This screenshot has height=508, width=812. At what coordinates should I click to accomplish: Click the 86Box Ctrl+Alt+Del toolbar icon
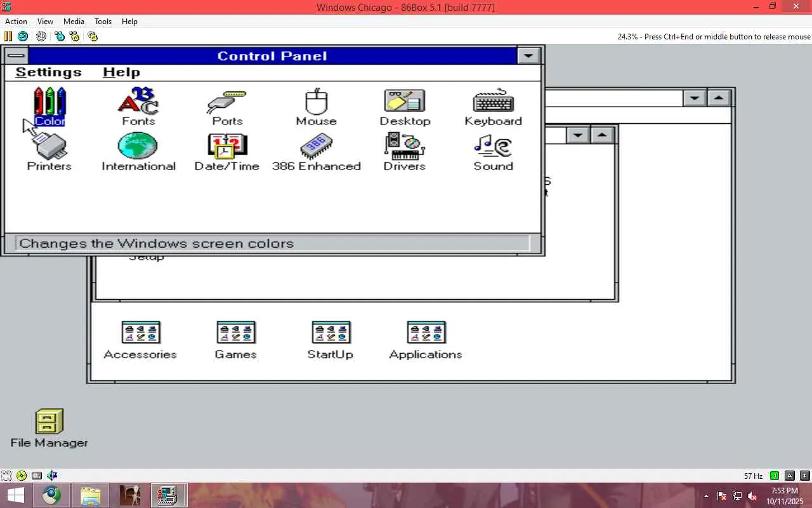tap(60, 36)
